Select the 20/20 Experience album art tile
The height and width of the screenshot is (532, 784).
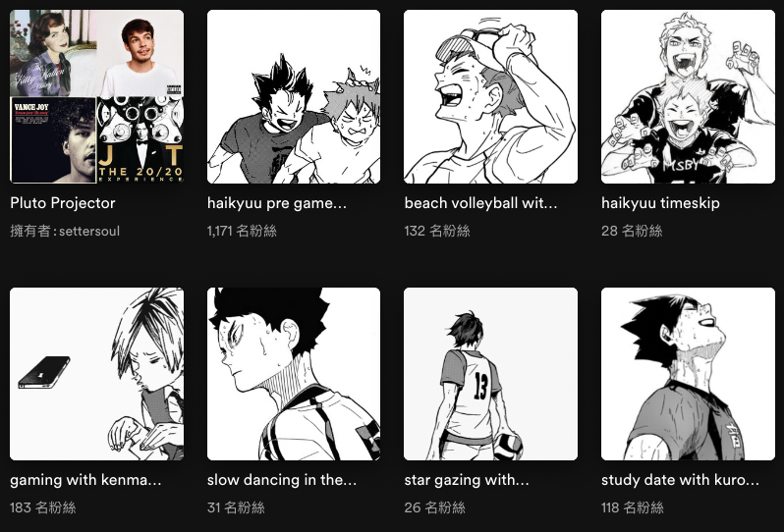click(140, 139)
